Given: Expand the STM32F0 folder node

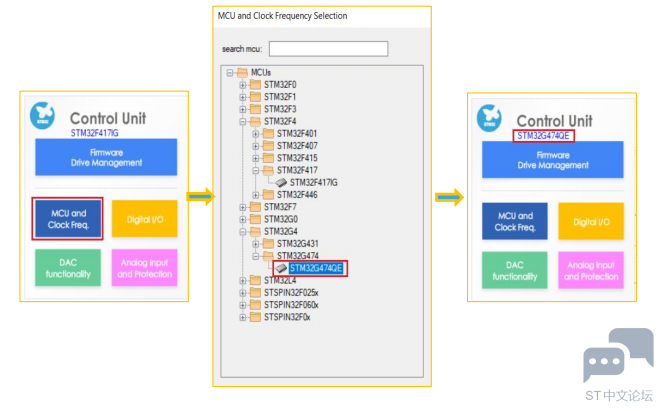Looking at the screenshot, I should (243, 85).
